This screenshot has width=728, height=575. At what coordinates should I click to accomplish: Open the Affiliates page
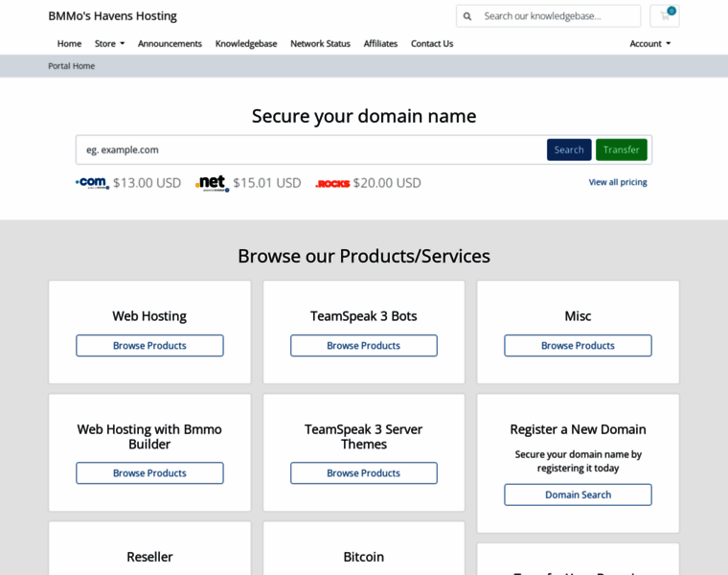[x=380, y=43]
